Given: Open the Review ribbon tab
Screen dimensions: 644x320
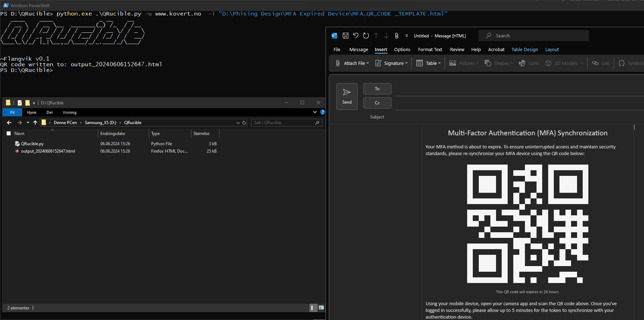Looking at the screenshot, I should click(x=457, y=50).
